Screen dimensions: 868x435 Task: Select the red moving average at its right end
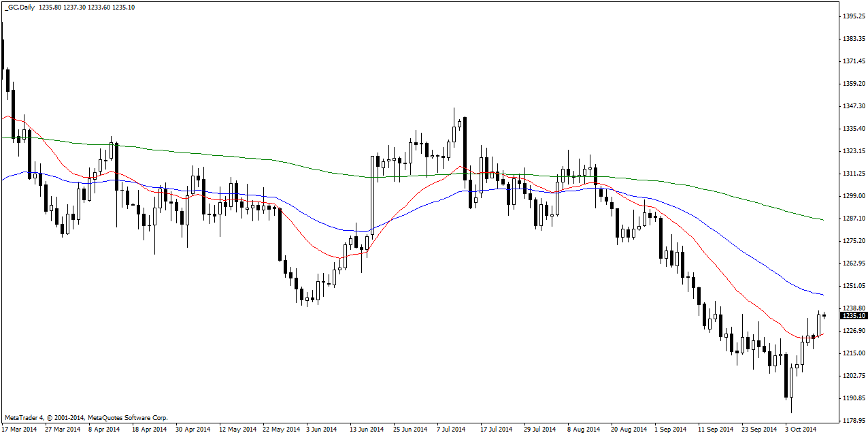pos(821,334)
